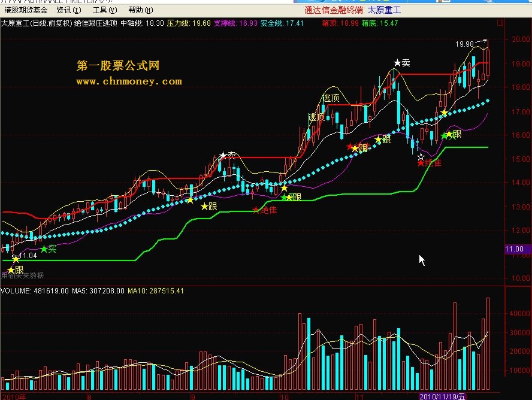The image size is (532, 400).
Task: Click the 通达信金融终端 title text
Action: point(334,10)
